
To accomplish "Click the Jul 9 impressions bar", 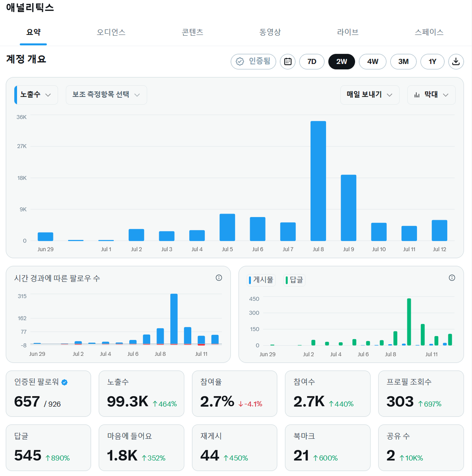I will click(x=348, y=208).
